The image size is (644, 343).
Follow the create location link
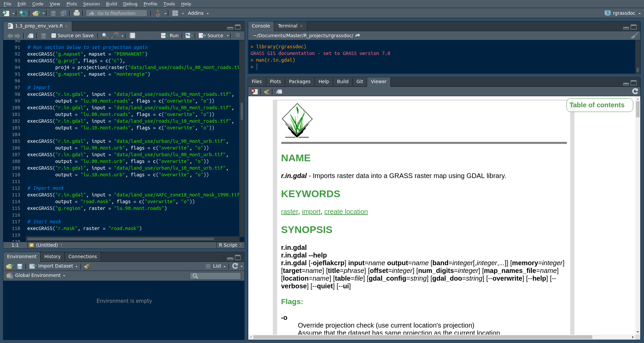coord(346,212)
